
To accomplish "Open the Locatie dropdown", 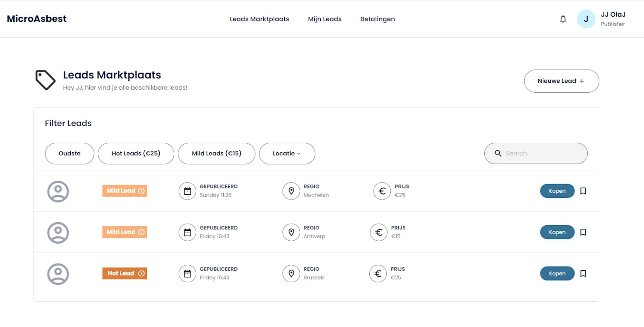I will point(287,154).
